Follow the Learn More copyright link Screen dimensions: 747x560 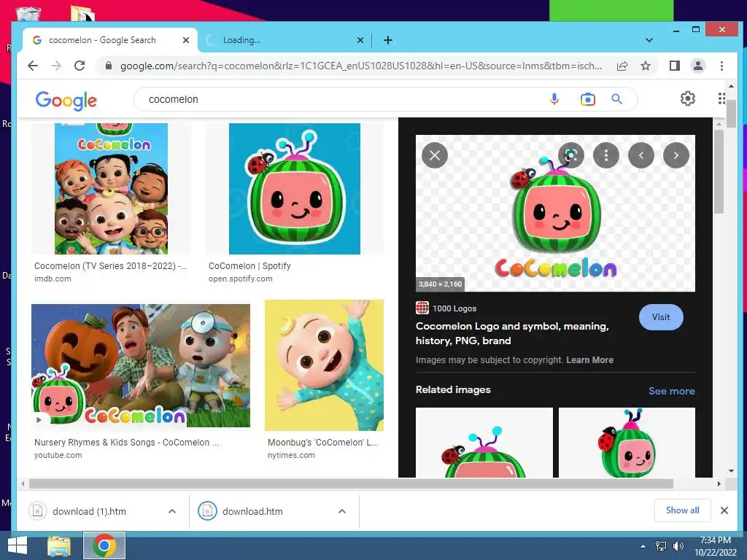pos(589,360)
